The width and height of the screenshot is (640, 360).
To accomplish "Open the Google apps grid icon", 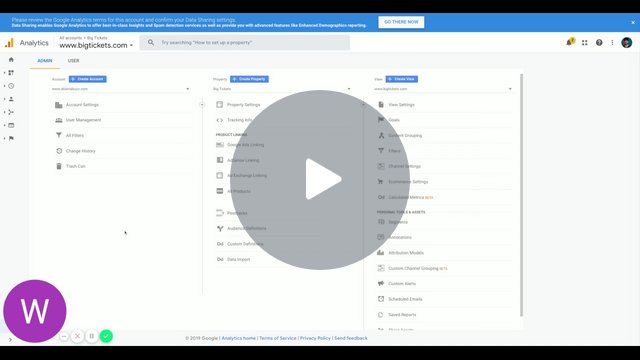I will click(584, 42).
